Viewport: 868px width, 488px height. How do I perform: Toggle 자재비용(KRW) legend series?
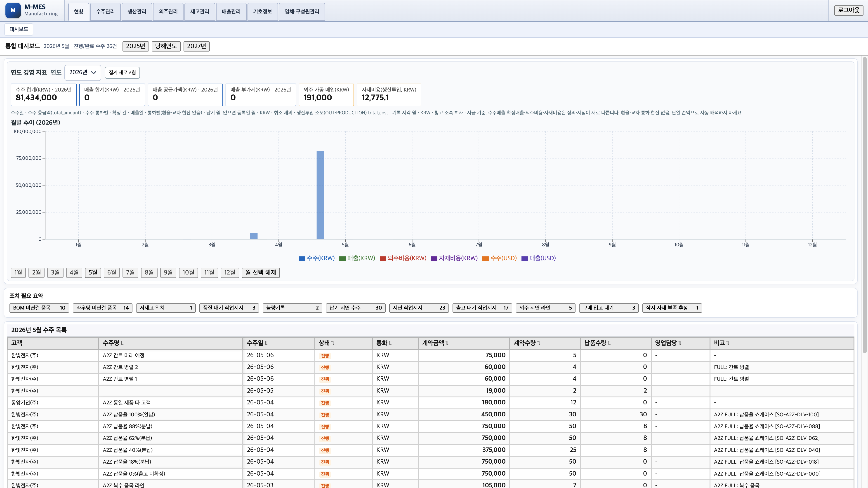[x=454, y=258]
